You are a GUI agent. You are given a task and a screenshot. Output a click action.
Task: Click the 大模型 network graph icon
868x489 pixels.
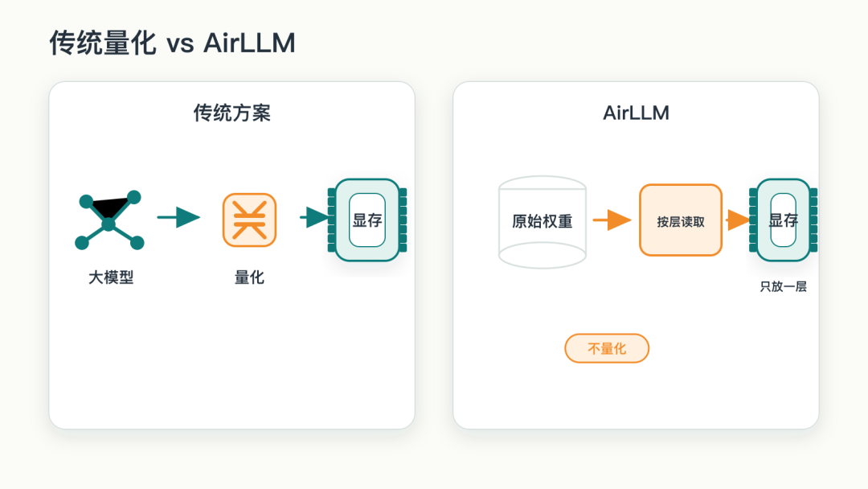pos(109,220)
